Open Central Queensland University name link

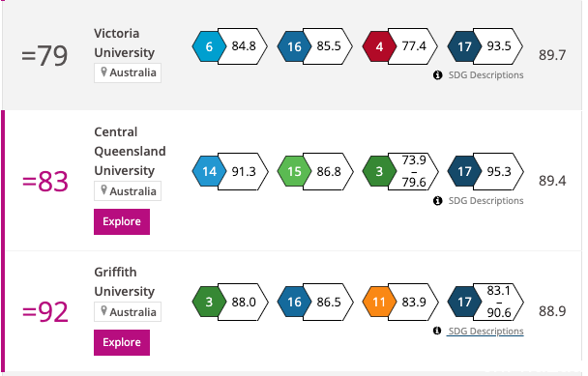[x=130, y=151]
